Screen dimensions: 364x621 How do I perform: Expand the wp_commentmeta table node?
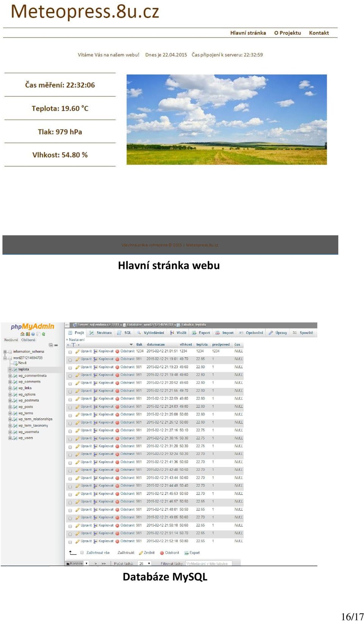click(10, 376)
